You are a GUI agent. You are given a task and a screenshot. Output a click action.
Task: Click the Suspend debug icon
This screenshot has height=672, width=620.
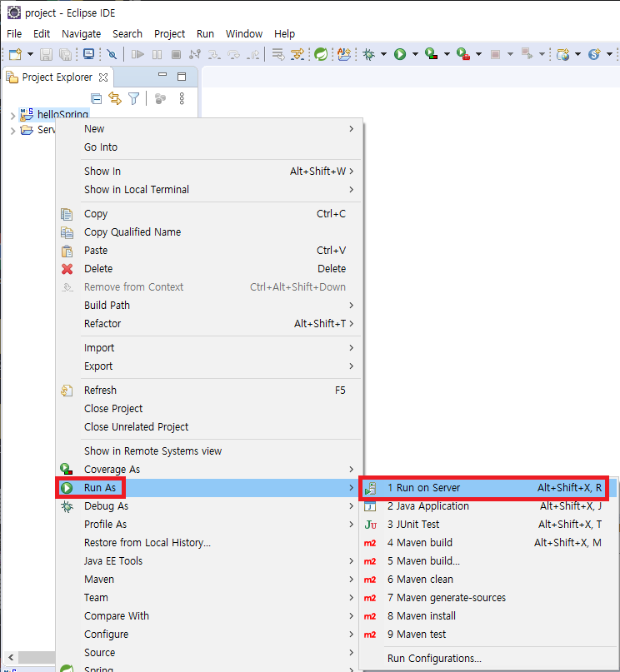157,54
